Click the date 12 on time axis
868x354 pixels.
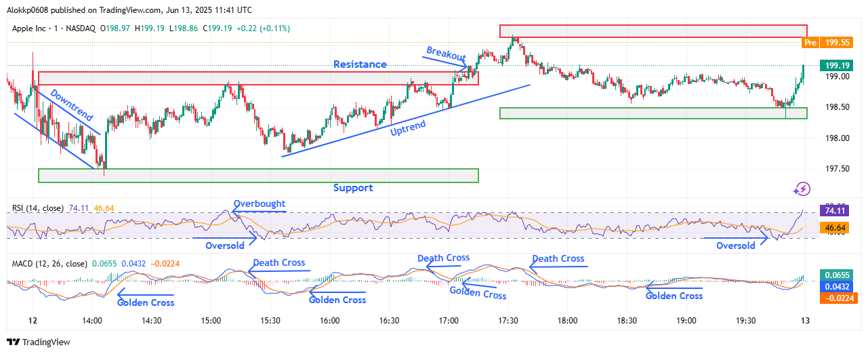pyautogui.click(x=33, y=320)
